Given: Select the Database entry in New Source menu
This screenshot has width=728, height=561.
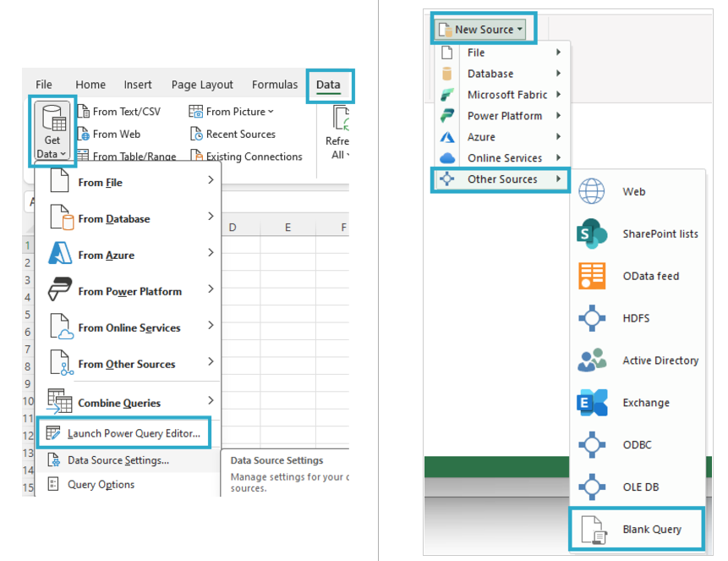Looking at the screenshot, I should 502,74.
